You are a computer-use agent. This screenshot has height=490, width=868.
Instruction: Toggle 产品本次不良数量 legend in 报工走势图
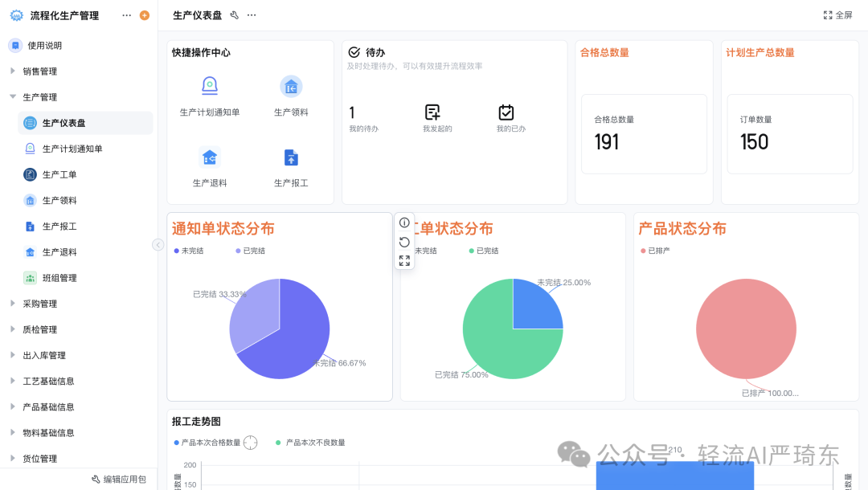coord(314,443)
